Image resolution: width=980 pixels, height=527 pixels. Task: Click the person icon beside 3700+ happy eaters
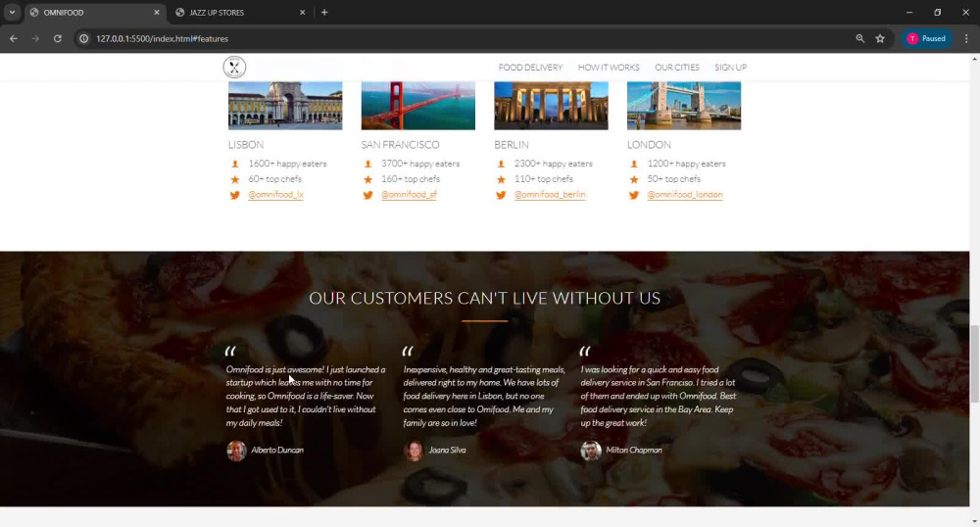tap(368, 164)
